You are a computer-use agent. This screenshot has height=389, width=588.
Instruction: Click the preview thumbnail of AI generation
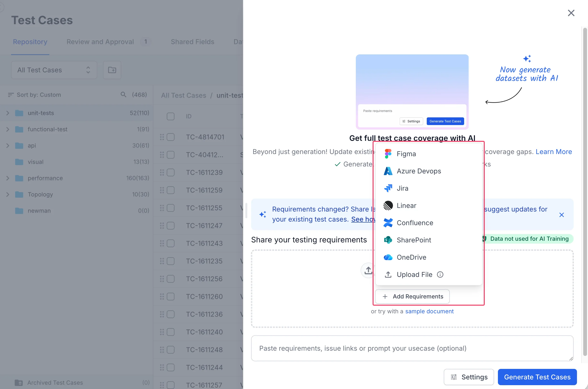click(412, 92)
